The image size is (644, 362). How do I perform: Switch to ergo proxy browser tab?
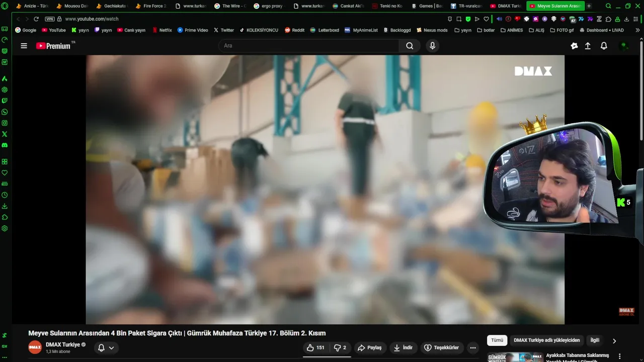[x=269, y=6]
